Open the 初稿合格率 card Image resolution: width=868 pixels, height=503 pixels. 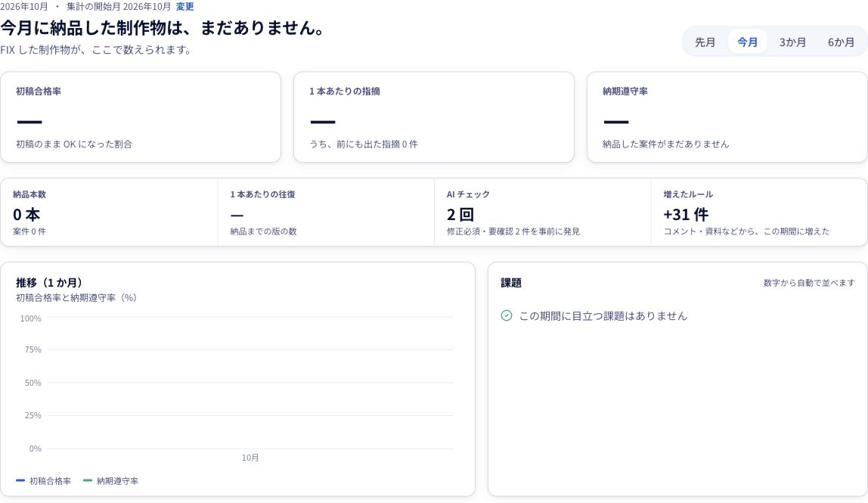coord(141,117)
